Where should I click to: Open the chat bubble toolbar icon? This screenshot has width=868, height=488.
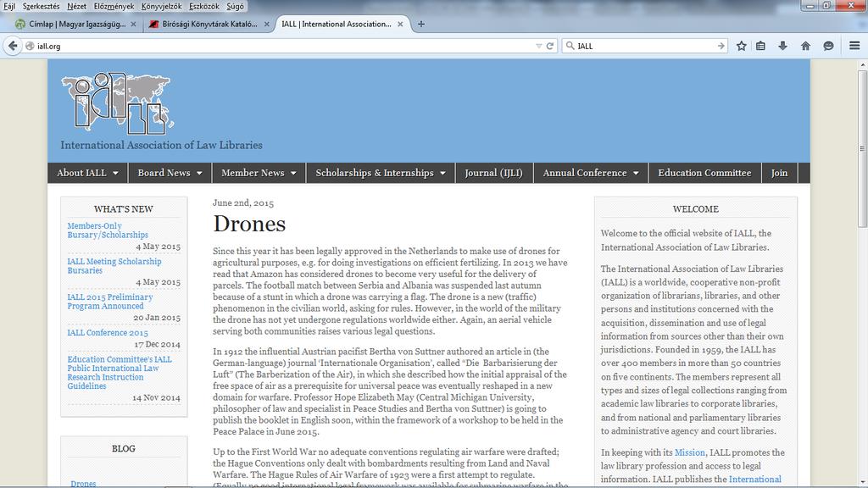pos(828,46)
